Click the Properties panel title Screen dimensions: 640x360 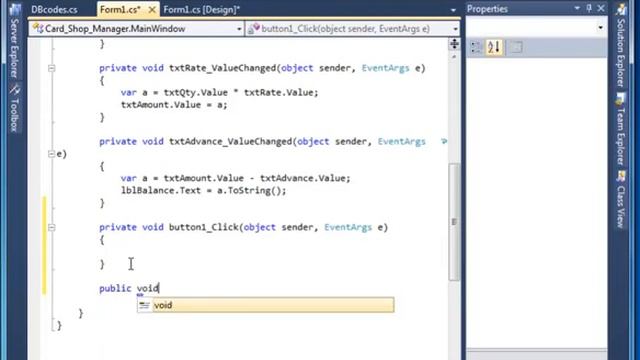[487, 9]
